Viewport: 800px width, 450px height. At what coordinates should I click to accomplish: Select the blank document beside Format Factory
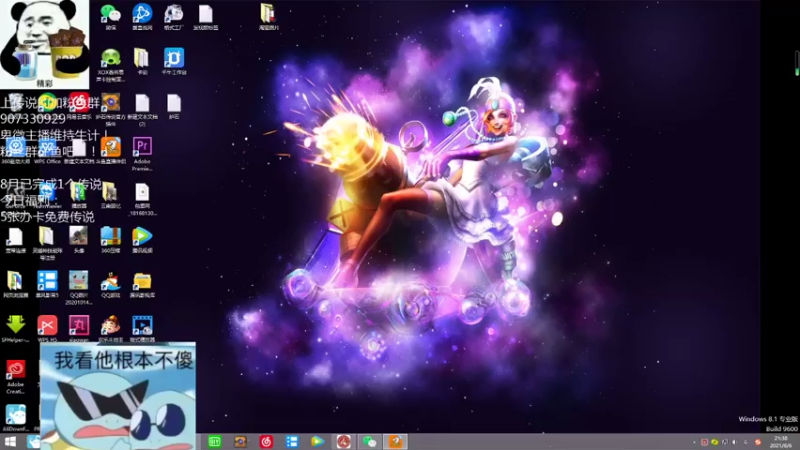(x=206, y=17)
